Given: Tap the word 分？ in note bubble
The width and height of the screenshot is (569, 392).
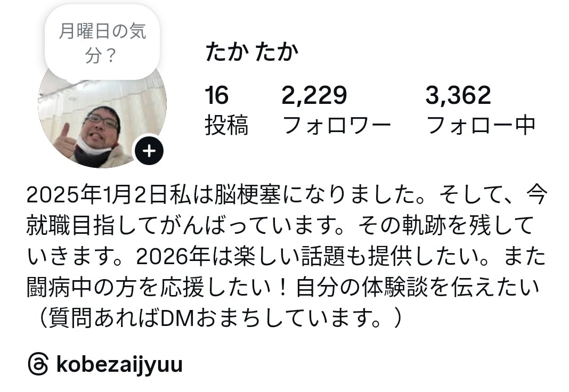Looking at the screenshot, I should pyautogui.click(x=101, y=55).
